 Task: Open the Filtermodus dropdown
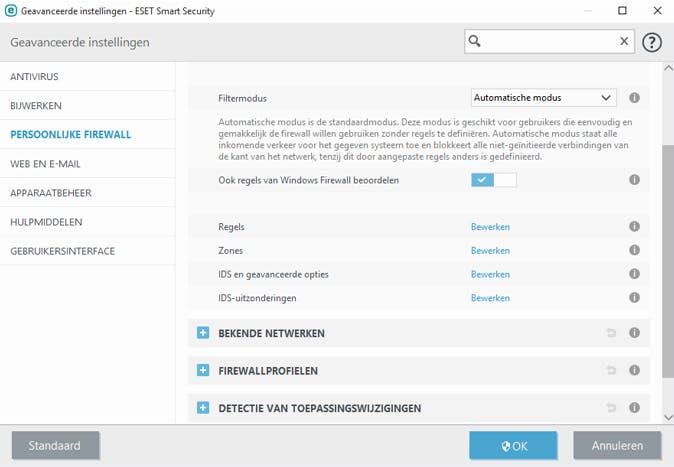(x=543, y=98)
